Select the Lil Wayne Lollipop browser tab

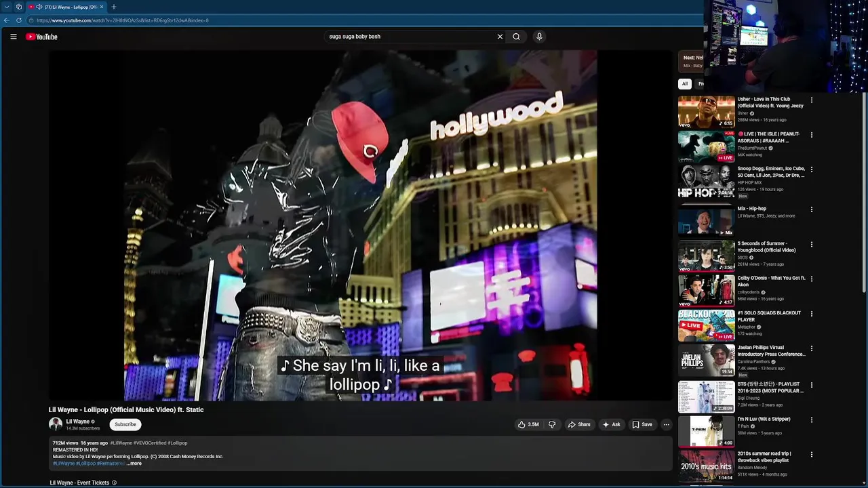[x=66, y=7]
